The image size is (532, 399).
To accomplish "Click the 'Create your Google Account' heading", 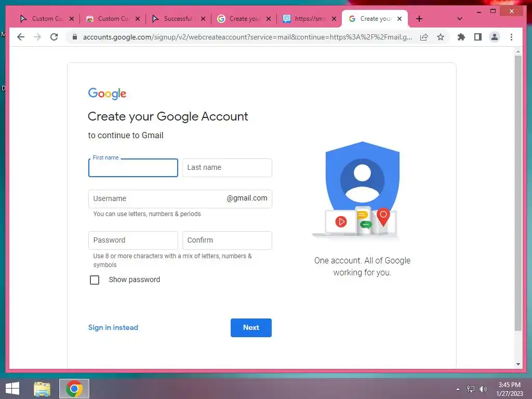I will [x=168, y=117].
